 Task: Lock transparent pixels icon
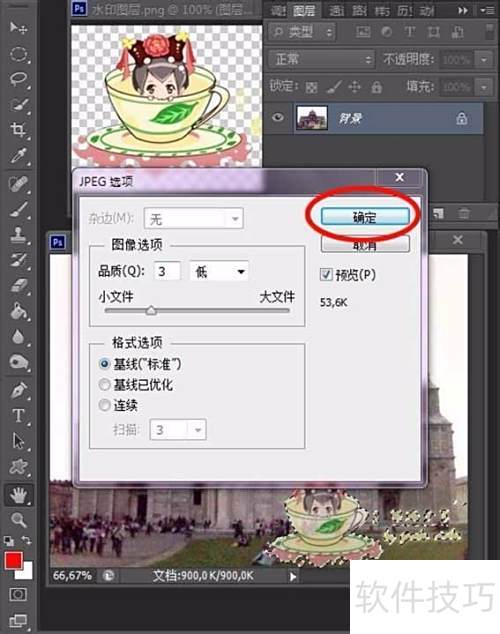coord(311,87)
